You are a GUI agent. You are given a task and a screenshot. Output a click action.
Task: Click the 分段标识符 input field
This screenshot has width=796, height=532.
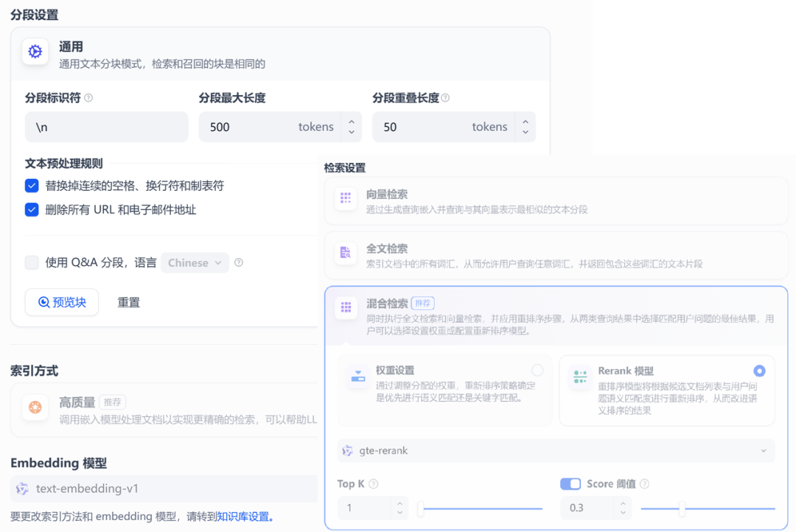click(x=107, y=127)
